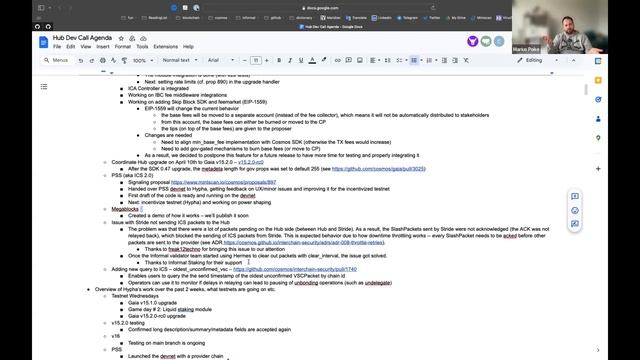
Task: Increase the indent
Action: 455,60
